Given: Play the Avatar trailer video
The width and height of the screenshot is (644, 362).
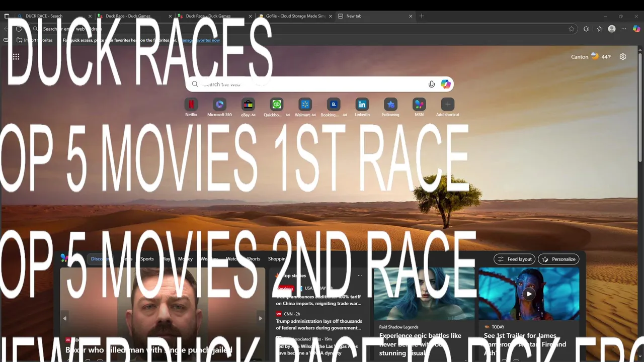Looking at the screenshot, I should point(529,294).
